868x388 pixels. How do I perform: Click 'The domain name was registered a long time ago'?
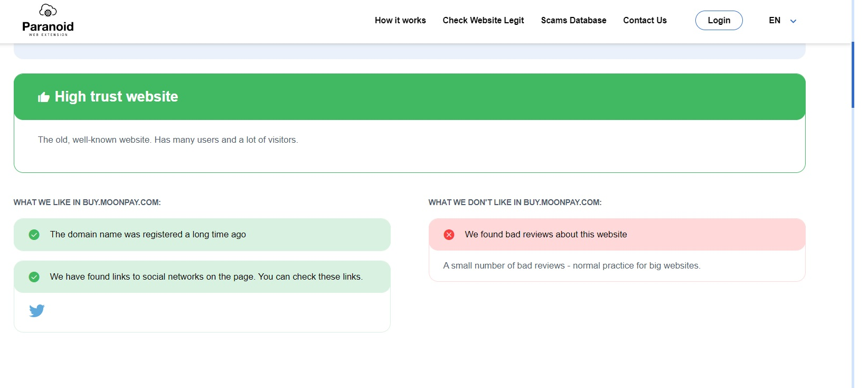point(148,235)
